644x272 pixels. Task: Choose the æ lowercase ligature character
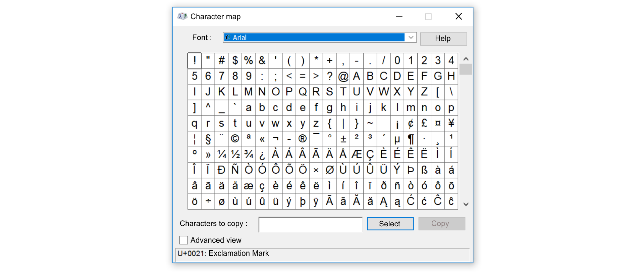[x=249, y=186]
